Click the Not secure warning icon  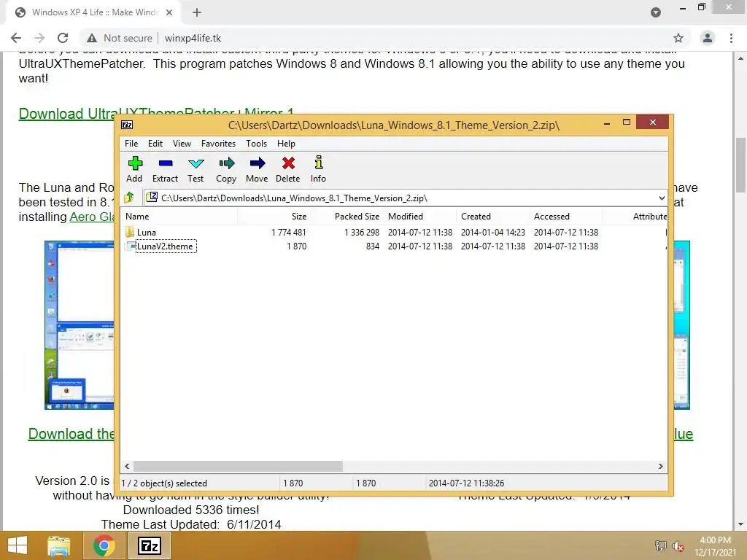(x=92, y=38)
